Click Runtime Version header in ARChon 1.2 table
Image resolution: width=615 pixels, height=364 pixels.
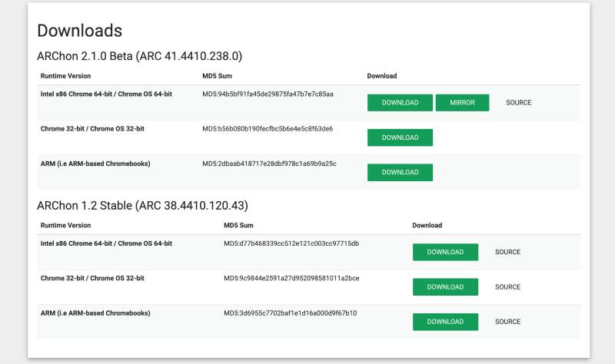[x=65, y=225]
